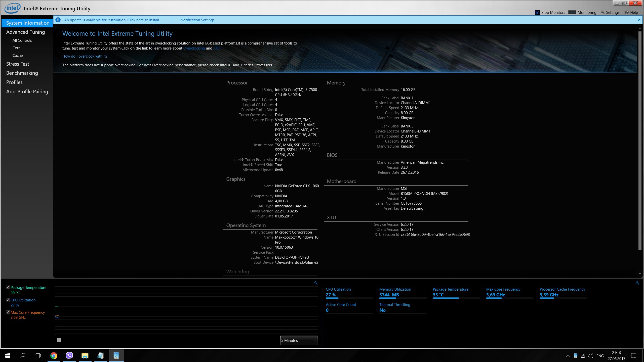Open the Monitoring view icon
644x362 pixels.
coord(572,12)
